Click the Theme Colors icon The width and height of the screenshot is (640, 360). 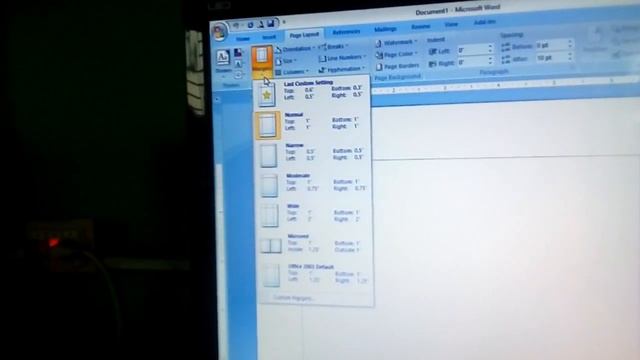point(238,53)
